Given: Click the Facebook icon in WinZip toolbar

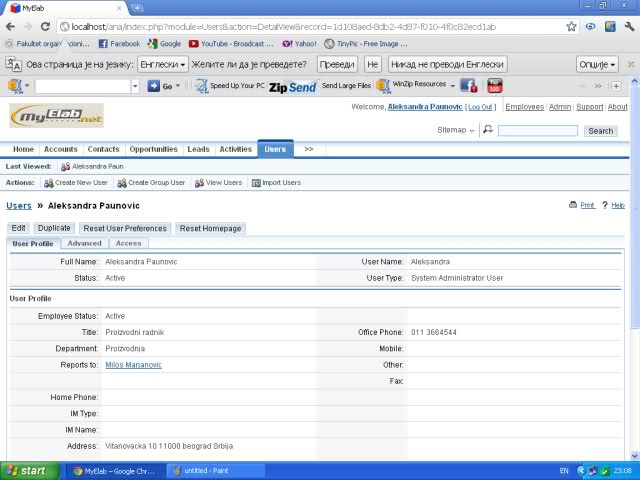Looking at the screenshot, I should 467,86.
